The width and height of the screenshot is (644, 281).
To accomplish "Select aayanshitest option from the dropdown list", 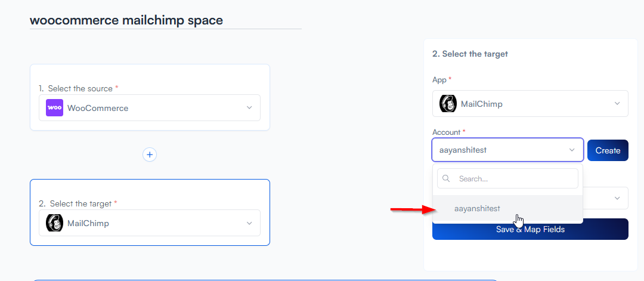I will coord(477,208).
